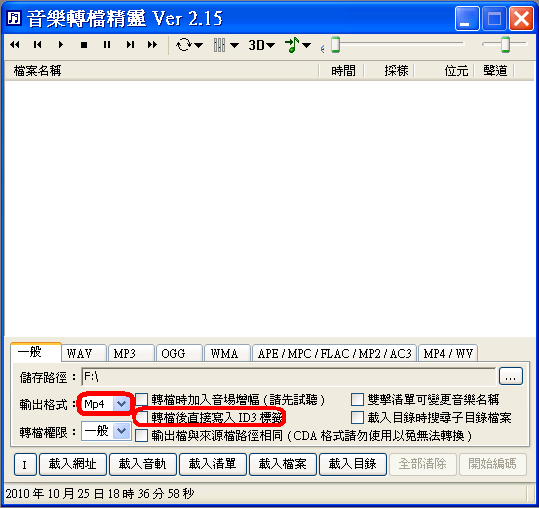Image resolution: width=539 pixels, height=508 pixels.
Task: Enable 載入目錄時搜尋子目錄檔案 checkbox
Action: tap(357, 418)
